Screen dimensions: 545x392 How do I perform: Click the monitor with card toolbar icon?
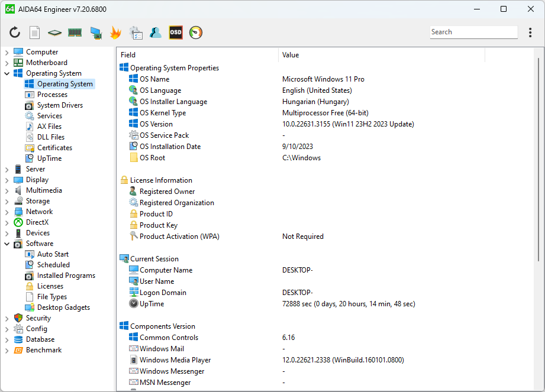click(x=95, y=33)
